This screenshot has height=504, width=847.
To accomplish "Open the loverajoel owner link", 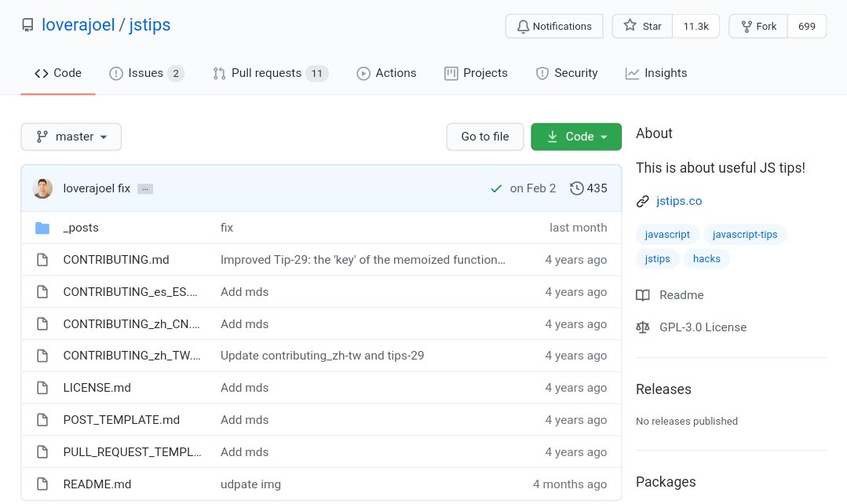I will (x=78, y=25).
